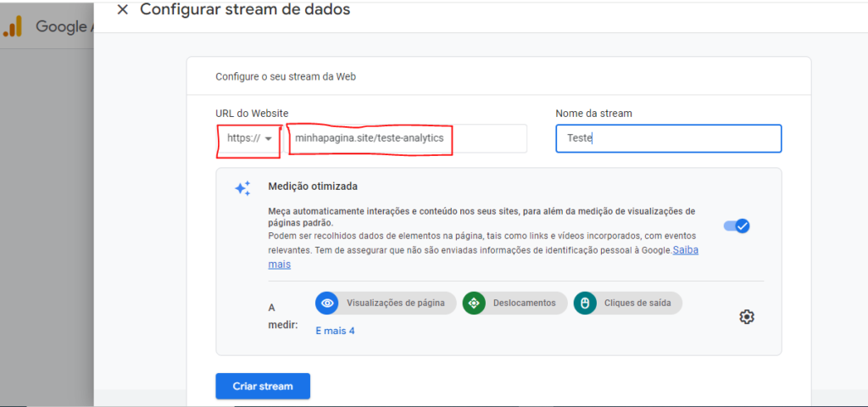Viewport: 868px width, 407px height.
Task: Click the sparkle icon beside Medição otimizada
Action: pos(242,188)
